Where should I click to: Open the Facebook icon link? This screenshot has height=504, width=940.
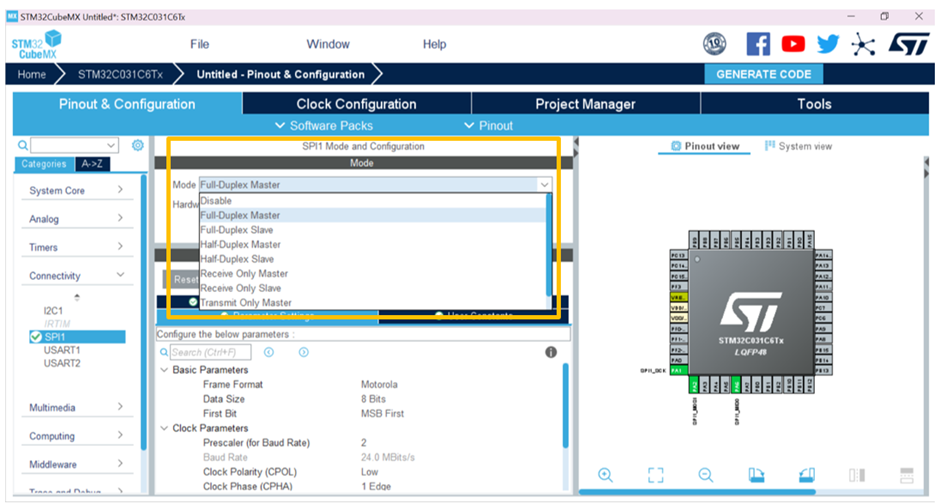pyautogui.click(x=758, y=44)
